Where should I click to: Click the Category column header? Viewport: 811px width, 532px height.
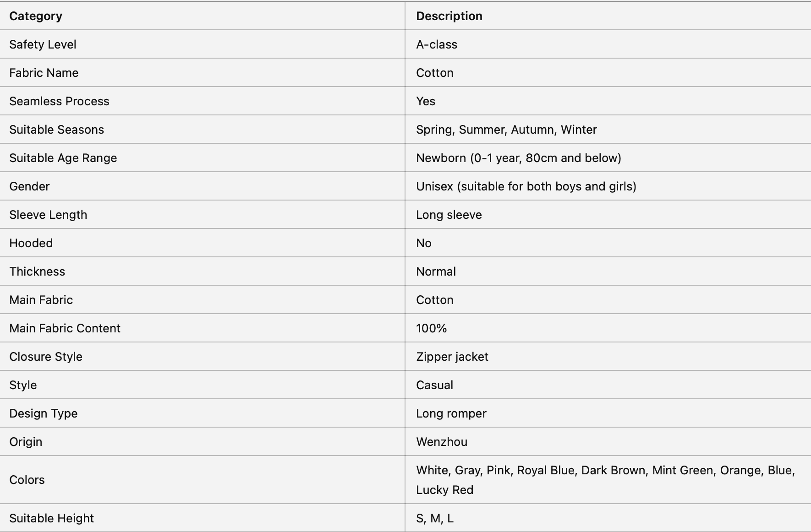[x=36, y=16]
